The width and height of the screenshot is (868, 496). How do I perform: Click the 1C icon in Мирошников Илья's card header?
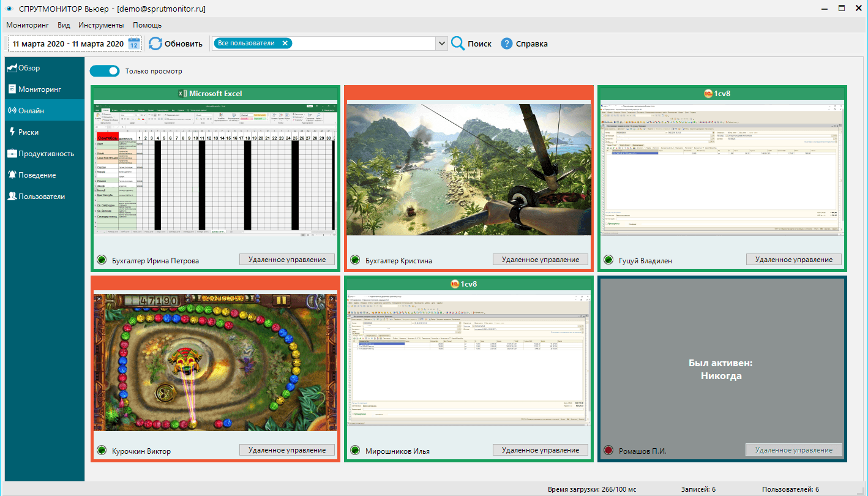pos(455,284)
